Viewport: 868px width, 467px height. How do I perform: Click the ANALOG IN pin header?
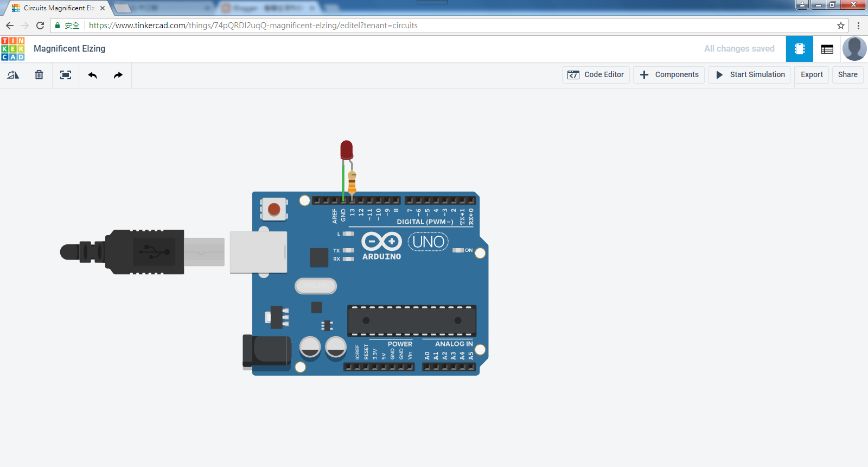click(x=449, y=367)
